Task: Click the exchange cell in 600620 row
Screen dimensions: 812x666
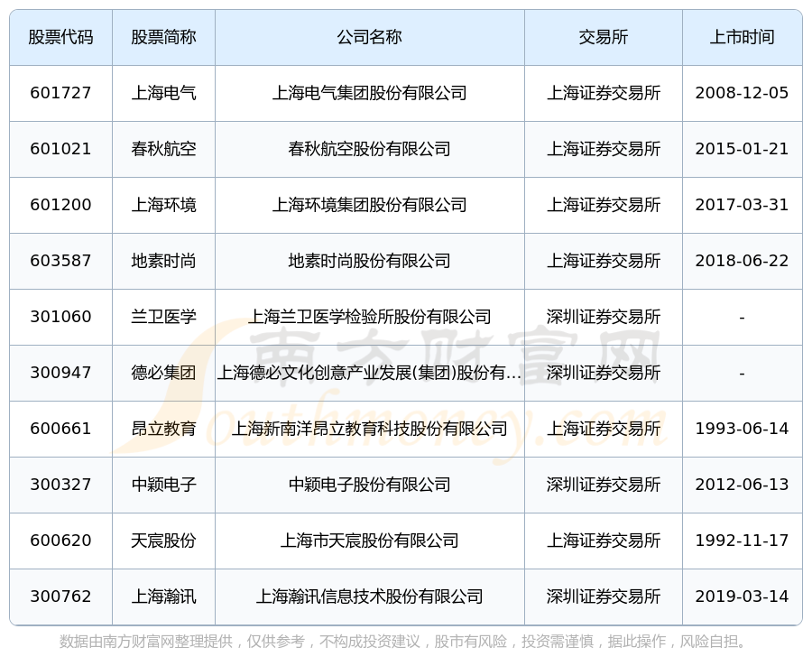Action: tap(604, 541)
